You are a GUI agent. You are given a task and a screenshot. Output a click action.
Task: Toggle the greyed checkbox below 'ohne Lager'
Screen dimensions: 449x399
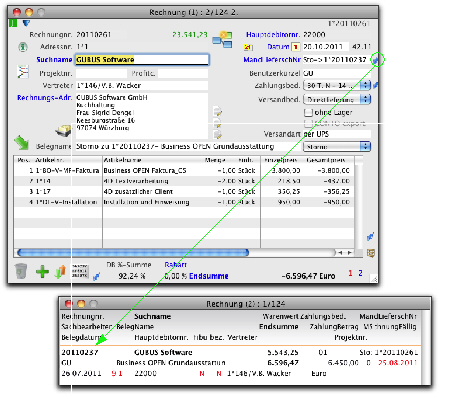308,124
